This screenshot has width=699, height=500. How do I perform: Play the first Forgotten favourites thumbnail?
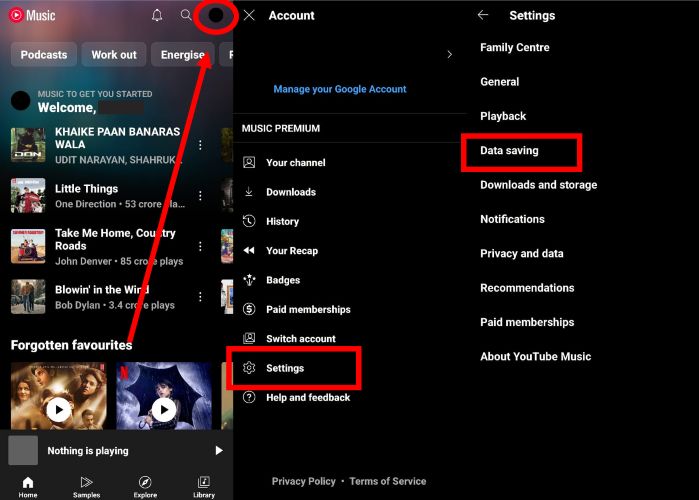click(58, 409)
